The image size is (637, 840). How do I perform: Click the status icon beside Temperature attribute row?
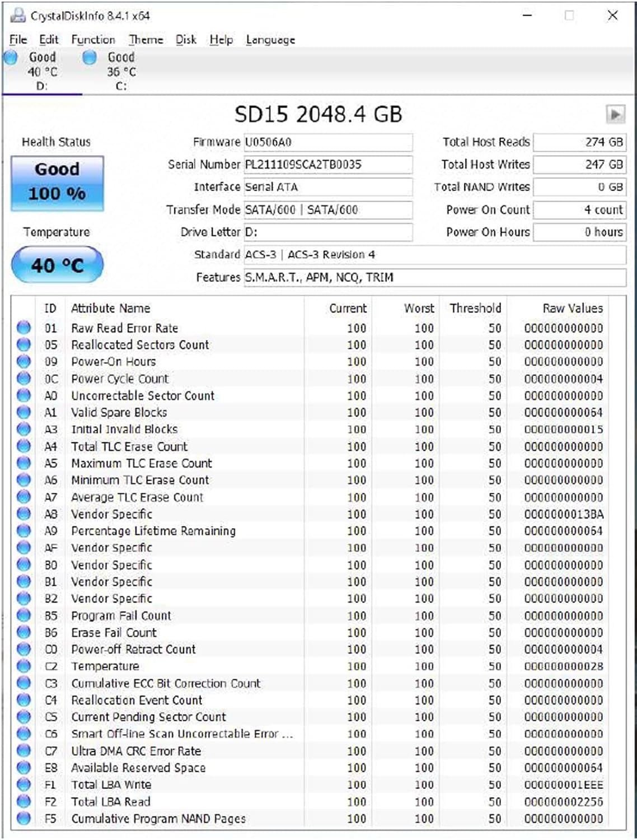coord(24,666)
